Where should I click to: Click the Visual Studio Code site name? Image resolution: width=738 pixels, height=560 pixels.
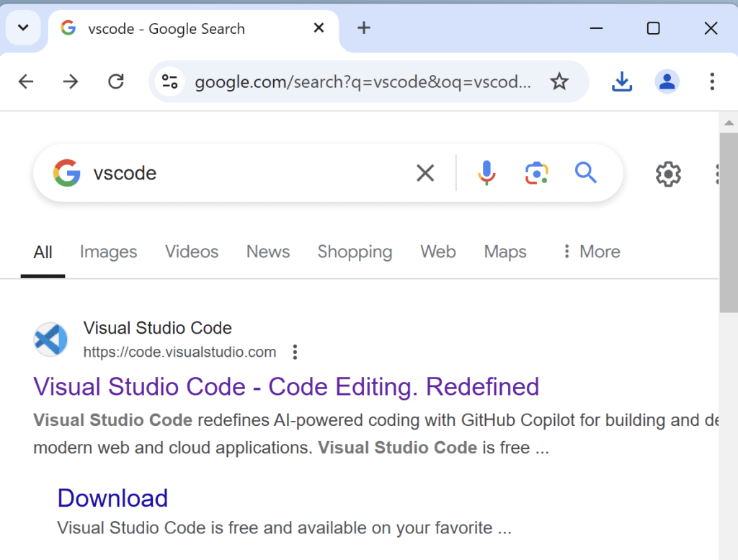point(158,328)
